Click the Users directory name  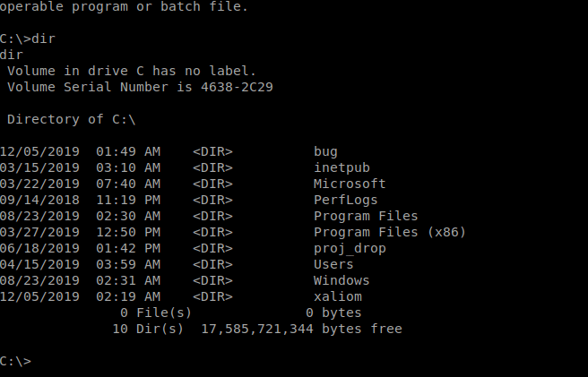(333, 264)
